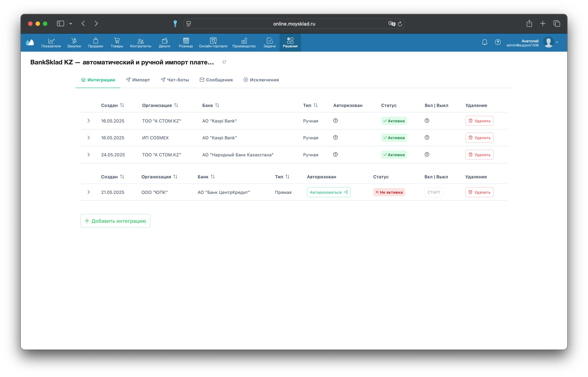Show Safari tab overview
Viewport: 588px width, 377px height.
tap(557, 23)
